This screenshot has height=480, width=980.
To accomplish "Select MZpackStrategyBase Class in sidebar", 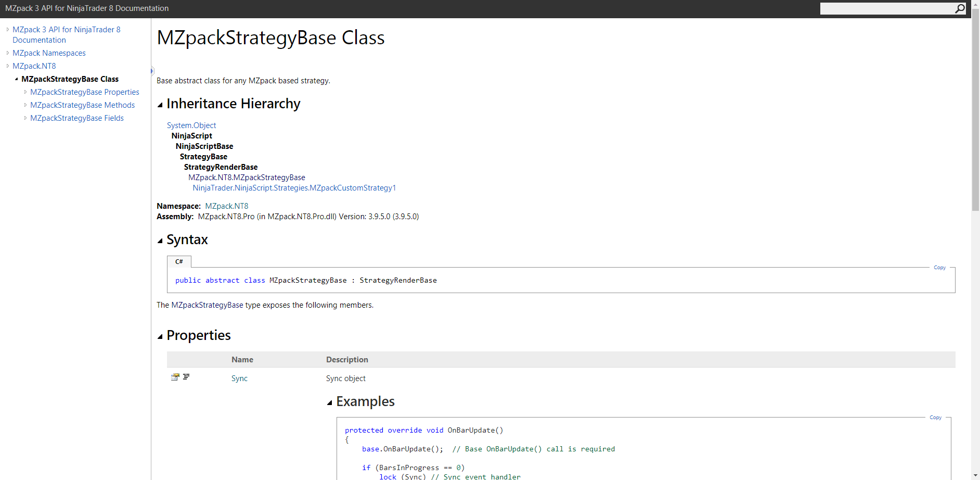I will pyautogui.click(x=70, y=79).
